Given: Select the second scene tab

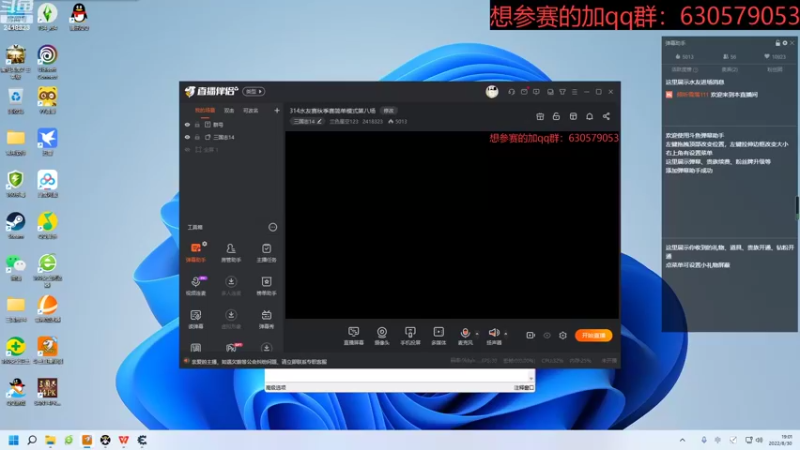Looking at the screenshot, I should [229, 110].
